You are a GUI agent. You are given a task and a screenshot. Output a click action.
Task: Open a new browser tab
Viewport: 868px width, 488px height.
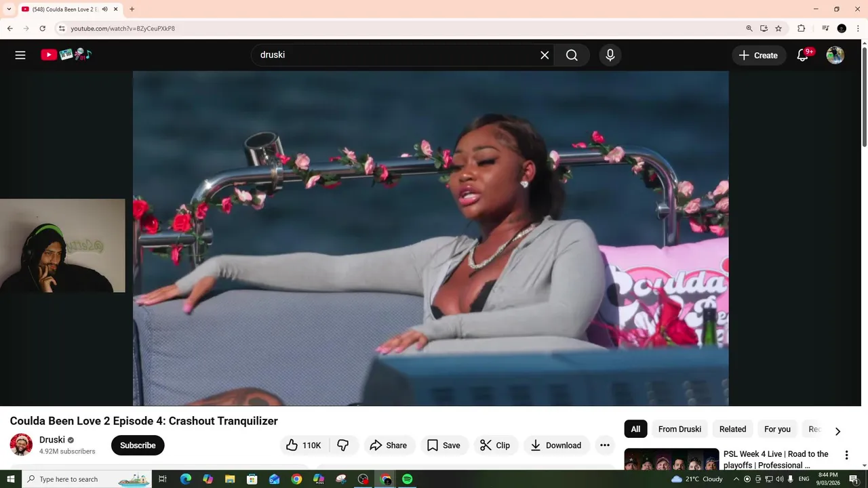coord(132,9)
